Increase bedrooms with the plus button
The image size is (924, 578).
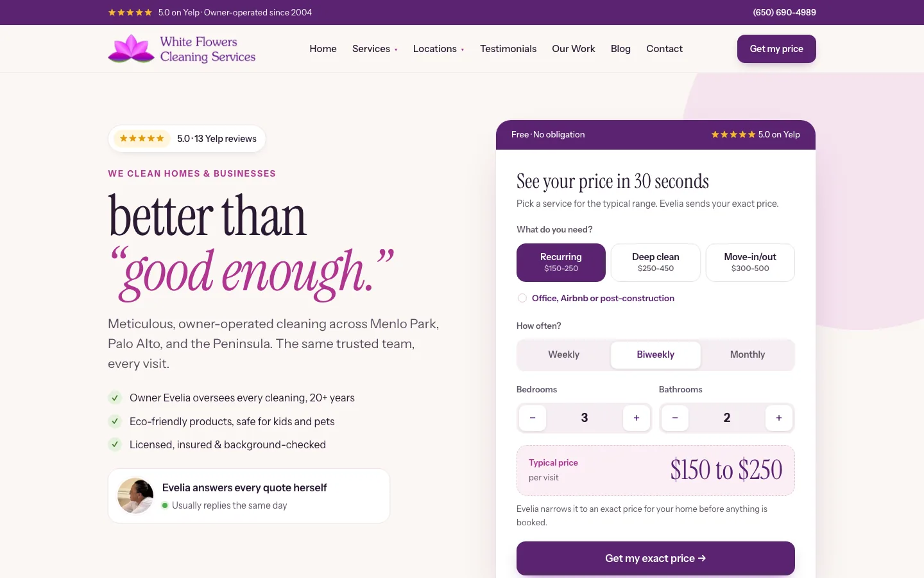[x=637, y=418]
